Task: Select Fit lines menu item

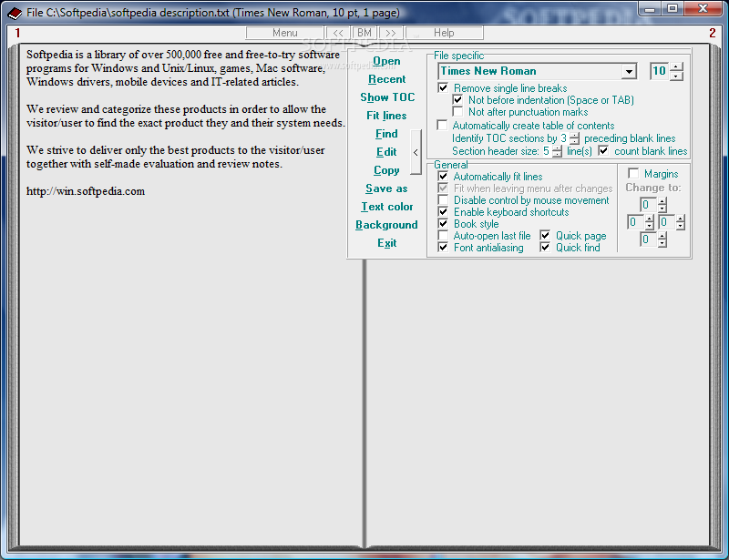Action: pyautogui.click(x=386, y=116)
